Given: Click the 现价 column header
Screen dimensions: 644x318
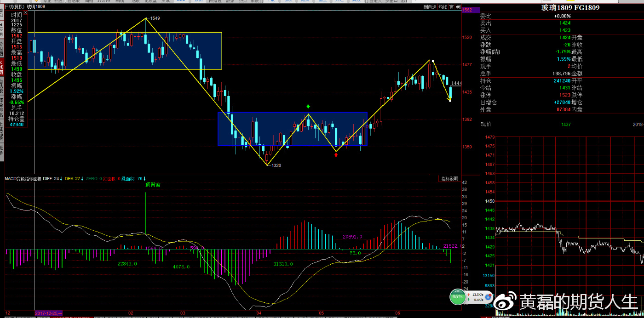Looking at the screenshot, I should click(486, 124).
